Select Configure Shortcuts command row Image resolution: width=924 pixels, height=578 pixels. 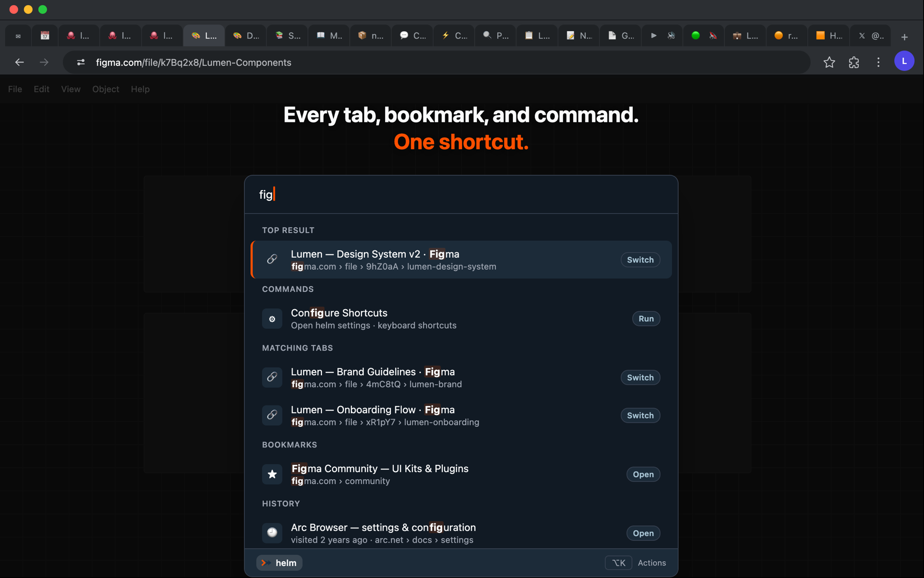click(461, 319)
